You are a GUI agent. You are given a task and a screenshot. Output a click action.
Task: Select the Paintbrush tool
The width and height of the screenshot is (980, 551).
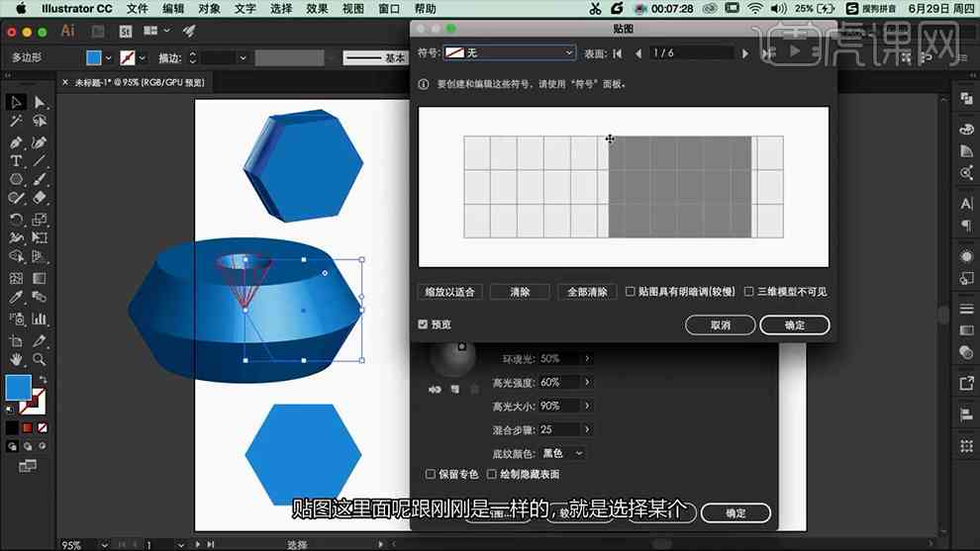tap(40, 179)
